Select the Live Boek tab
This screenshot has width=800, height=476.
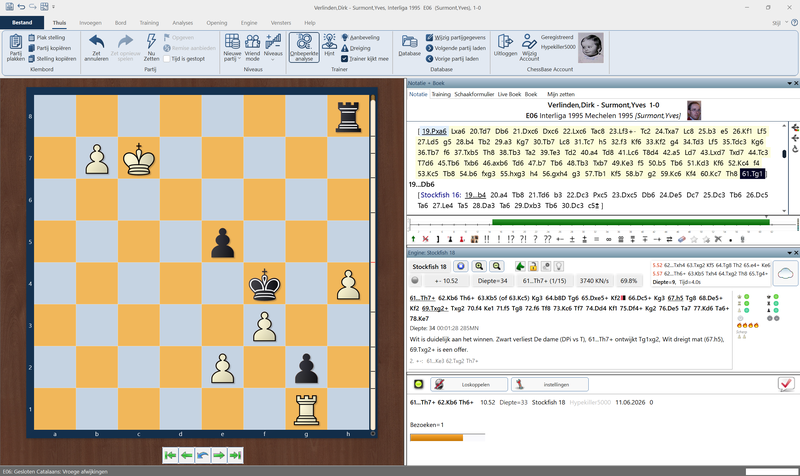[x=509, y=94]
